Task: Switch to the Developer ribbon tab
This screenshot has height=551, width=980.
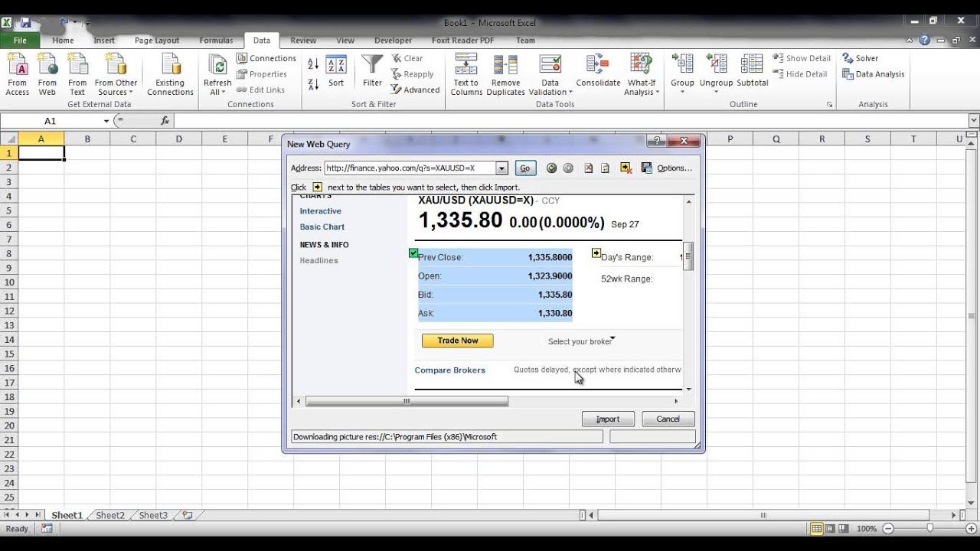Action: tap(393, 41)
